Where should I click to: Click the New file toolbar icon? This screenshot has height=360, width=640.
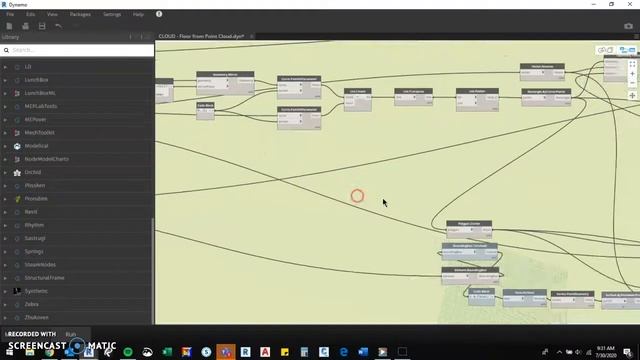pyautogui.click(x=9, y=26)
